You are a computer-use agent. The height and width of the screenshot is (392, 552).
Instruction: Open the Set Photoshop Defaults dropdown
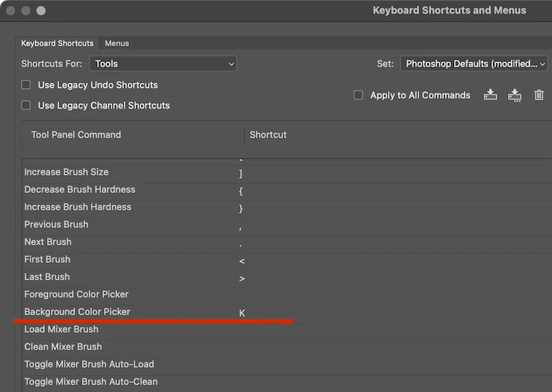pos(474,64)
